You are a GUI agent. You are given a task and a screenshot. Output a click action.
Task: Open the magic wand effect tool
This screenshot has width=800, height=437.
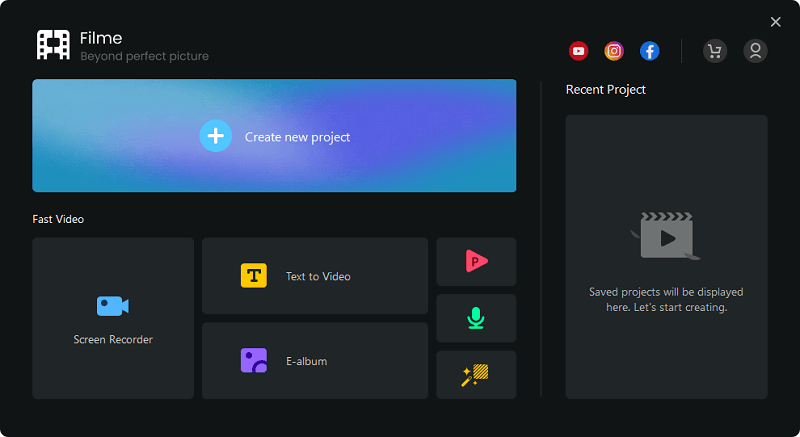[476, 375]
